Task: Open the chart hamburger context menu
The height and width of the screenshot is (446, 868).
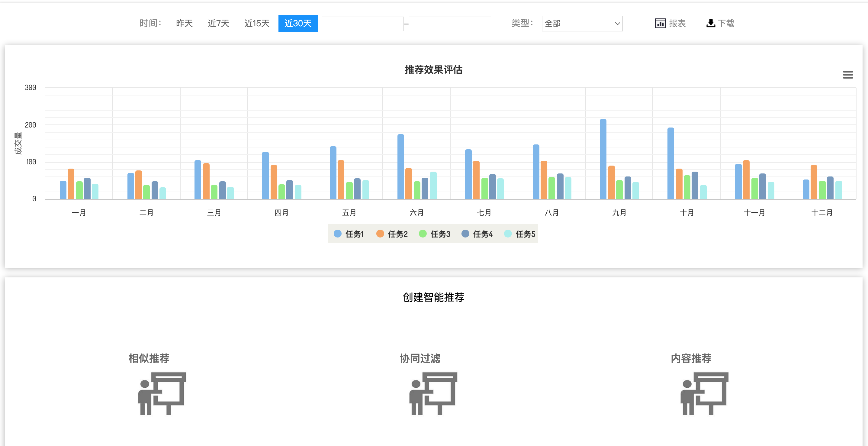Action: click(x=847, y=75)
